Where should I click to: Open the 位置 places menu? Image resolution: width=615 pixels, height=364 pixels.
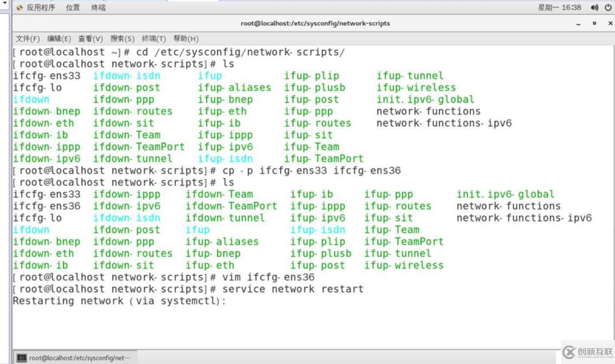pyautogui.click(x=73, y=8)
